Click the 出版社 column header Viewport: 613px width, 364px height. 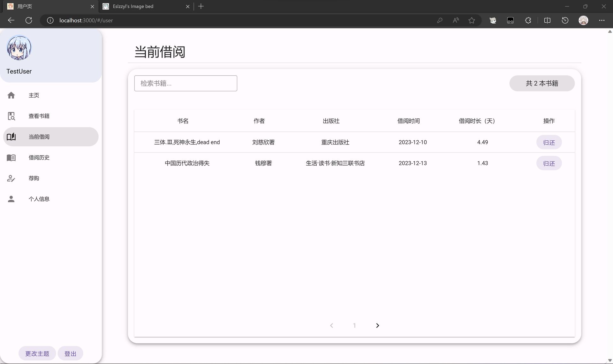331,121
